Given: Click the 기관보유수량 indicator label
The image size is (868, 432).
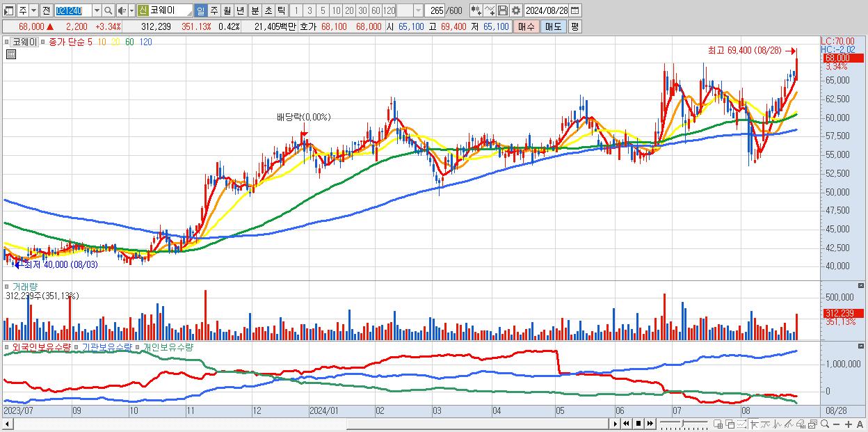Looking at the screenshot, I should tap(106, 346).
